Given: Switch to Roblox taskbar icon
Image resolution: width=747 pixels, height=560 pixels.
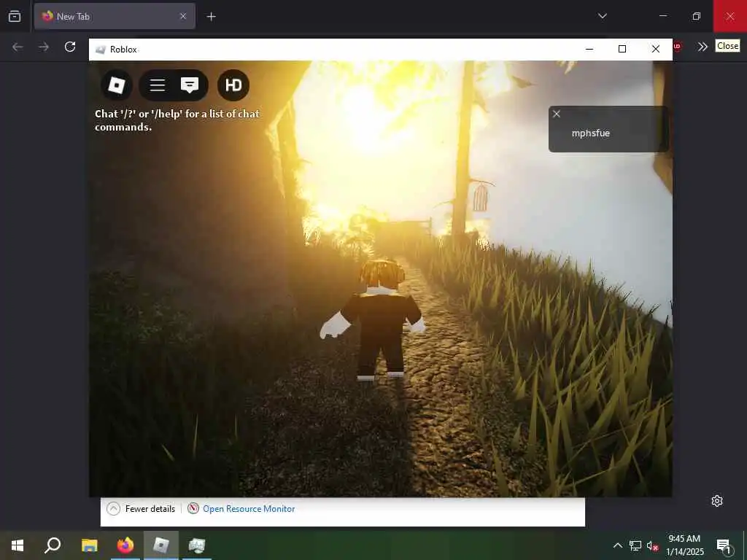Looking at the screenshot, I should pos(161,545).
